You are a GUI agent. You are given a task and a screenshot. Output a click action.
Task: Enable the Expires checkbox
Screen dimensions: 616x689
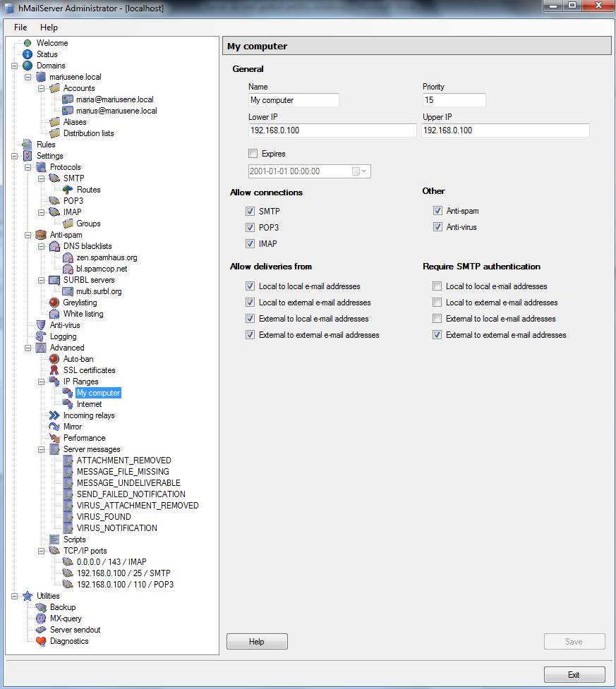253,153
